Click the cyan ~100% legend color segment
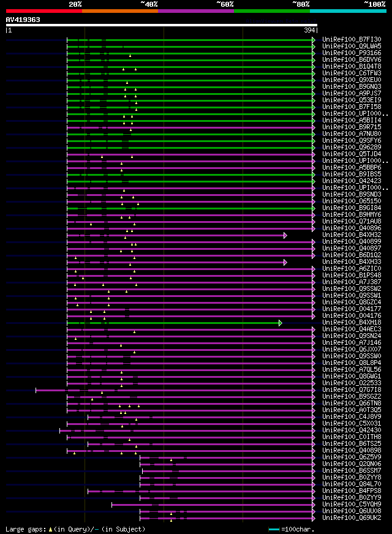Image resolution: width=392 pixels, height=534 pixels. pyautogui.click(x=348, y=11)
